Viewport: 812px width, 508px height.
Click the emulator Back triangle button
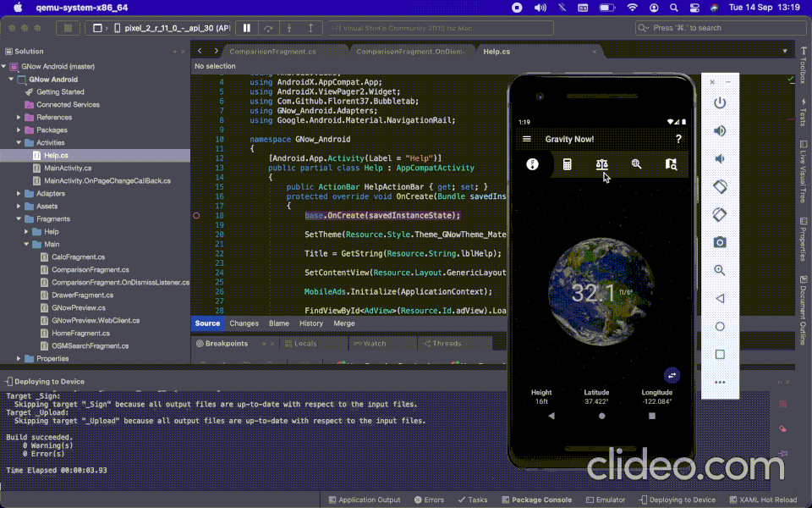[x=720, y=299]
